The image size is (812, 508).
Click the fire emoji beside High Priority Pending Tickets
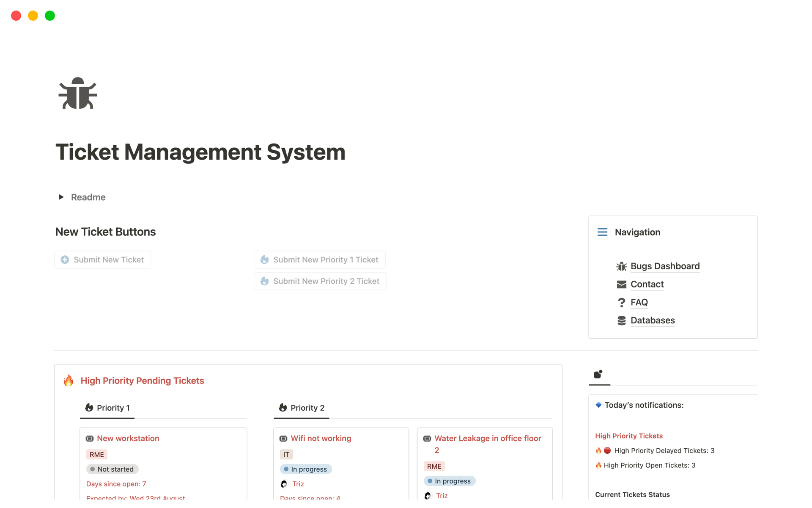click(69, 381)
